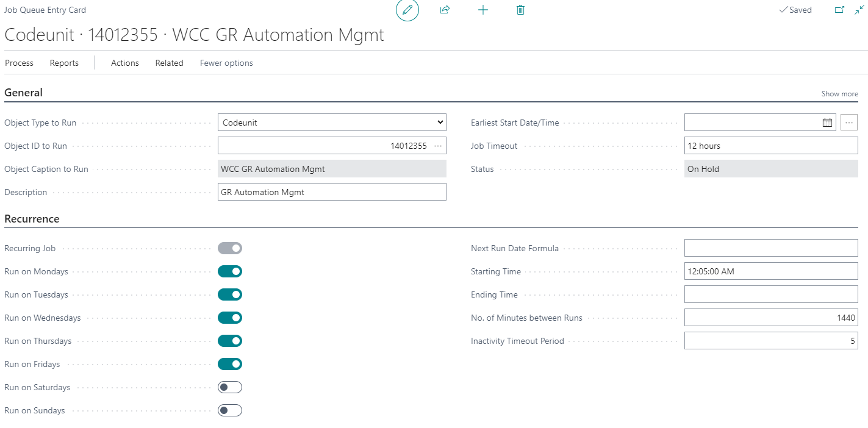The height and width of the screenshot is (428, 868).
Task: Enable Run on Saturdays switch
Action: pos(230,387)
